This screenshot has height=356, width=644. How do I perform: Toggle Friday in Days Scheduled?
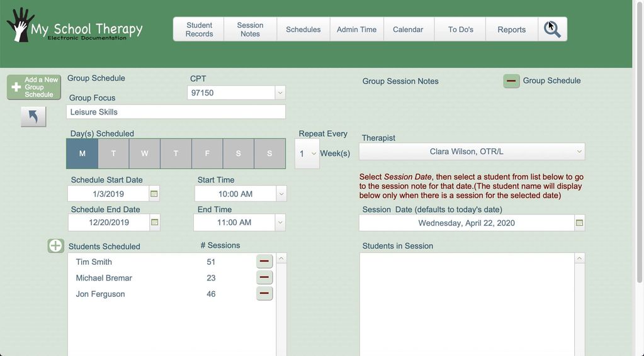coord(207,153)
